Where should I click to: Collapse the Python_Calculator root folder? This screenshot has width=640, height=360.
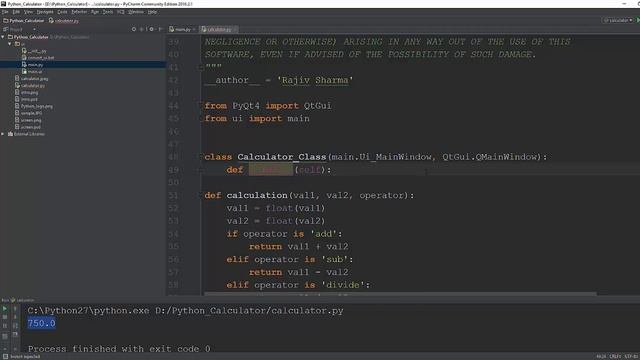(x=3, y=37)
